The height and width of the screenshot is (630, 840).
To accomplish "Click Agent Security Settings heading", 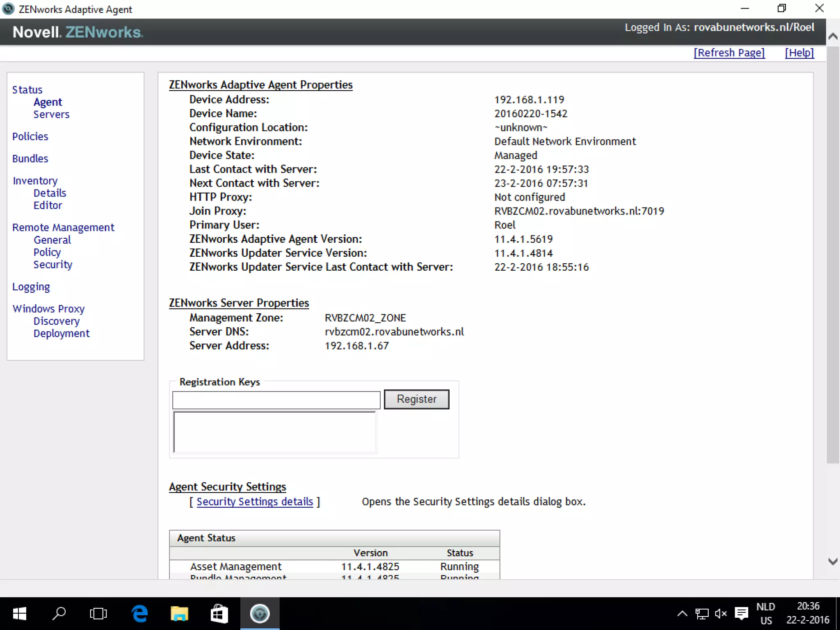I will (227, 487).
